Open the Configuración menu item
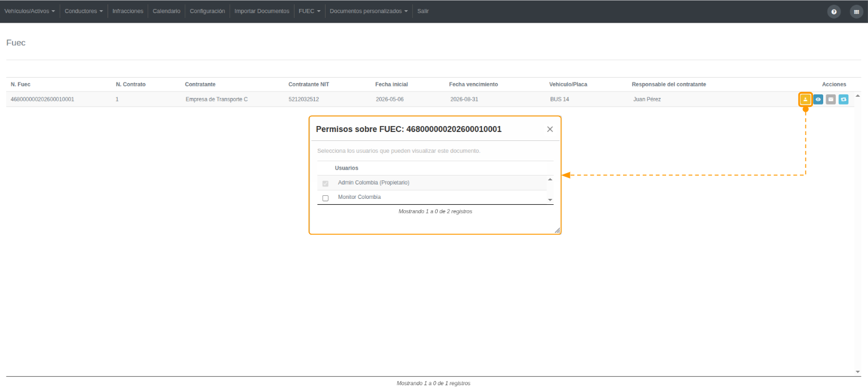The height and width of the screenshot is (390, 868). pyautogui.click(x=207, y=11)
